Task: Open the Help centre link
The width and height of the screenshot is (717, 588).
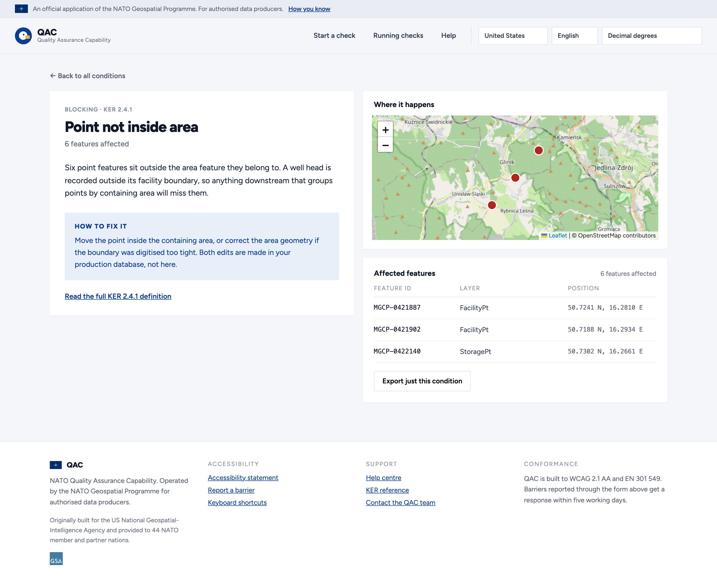Action: point(383,477)
